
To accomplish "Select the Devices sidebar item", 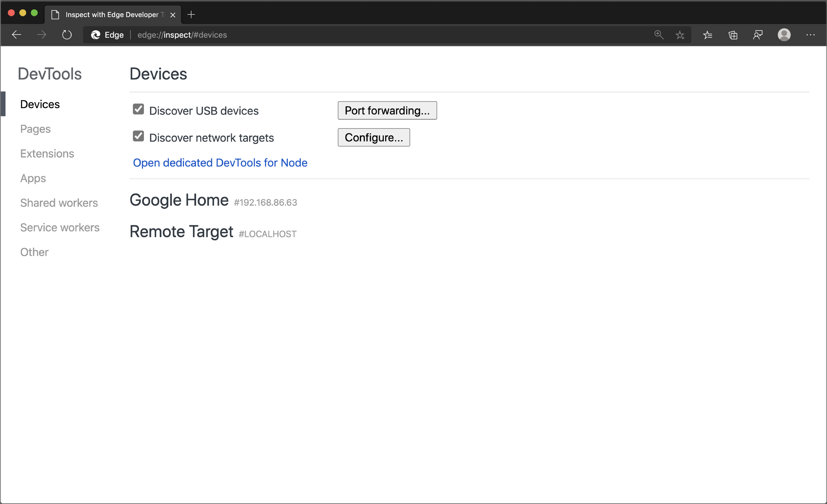I will coord(40,104).
